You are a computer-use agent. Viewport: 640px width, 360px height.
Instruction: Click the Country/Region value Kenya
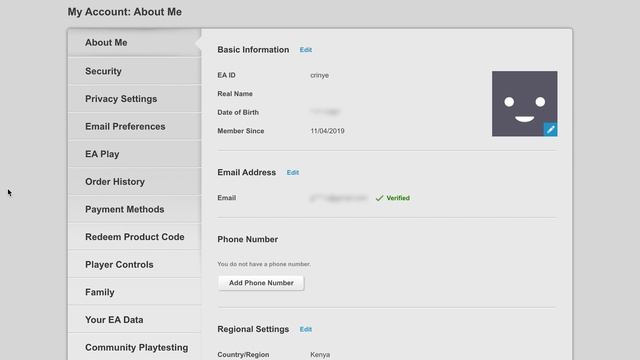[x=320, y=355]
